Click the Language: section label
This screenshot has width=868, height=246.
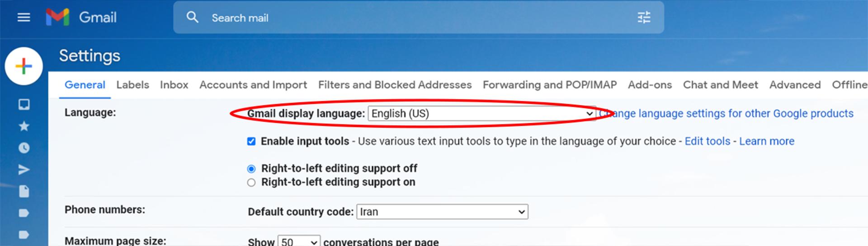pos(90,112)
